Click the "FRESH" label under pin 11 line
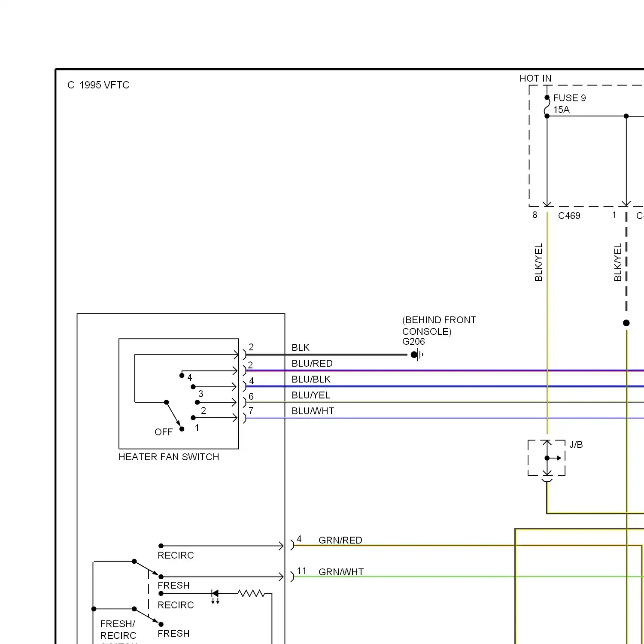Screen dimensions: 644x644 pyautogui.click(x=173, y=585)
